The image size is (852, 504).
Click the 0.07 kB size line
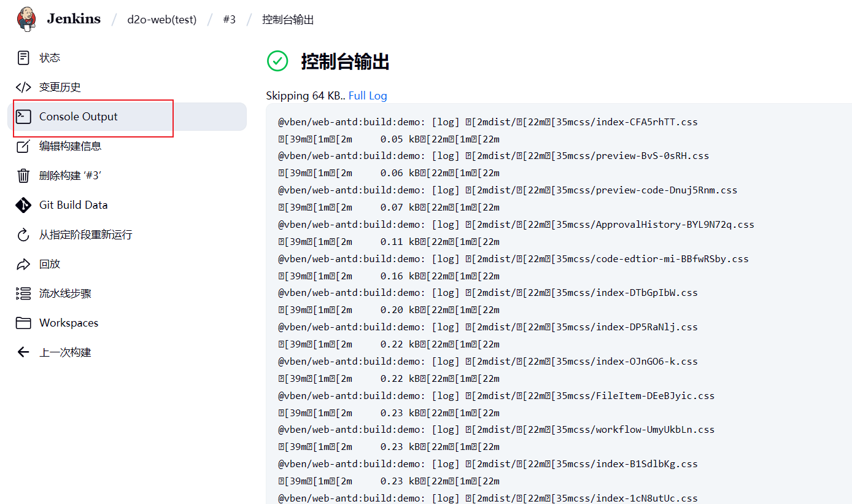click(389, 207)
